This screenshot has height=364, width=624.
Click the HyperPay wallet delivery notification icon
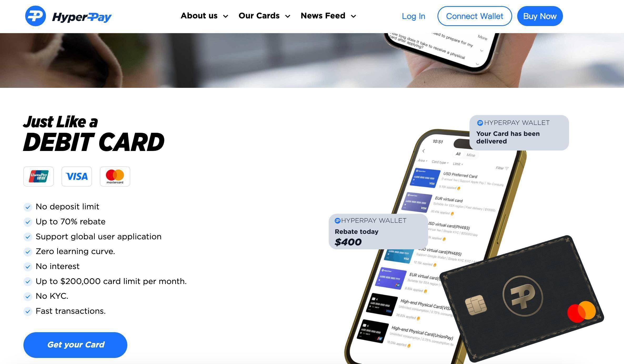click(x=479, y=123)
